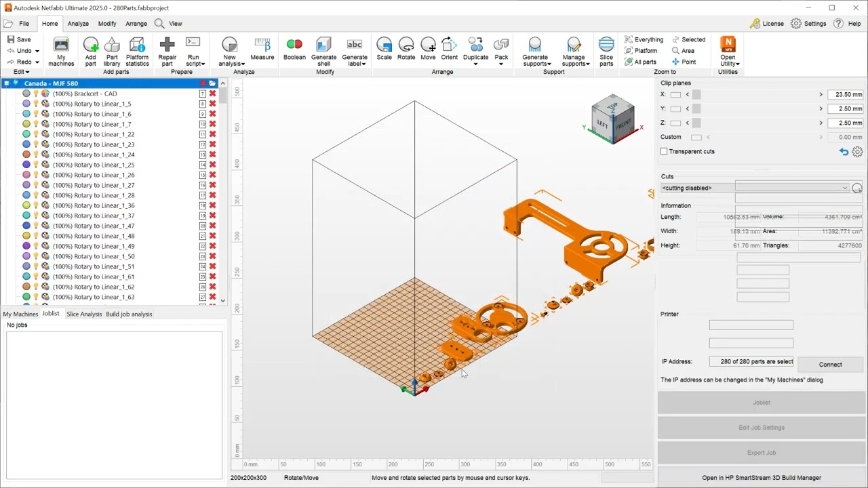Select the Scale tool
868x488 pixels.
point(384,49)
